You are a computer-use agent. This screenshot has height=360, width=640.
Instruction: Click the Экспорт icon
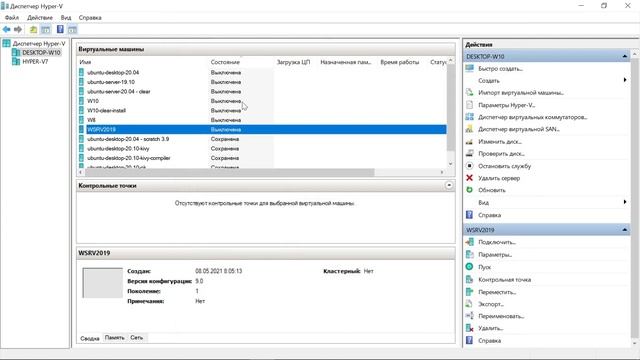[x=469, y=304]
